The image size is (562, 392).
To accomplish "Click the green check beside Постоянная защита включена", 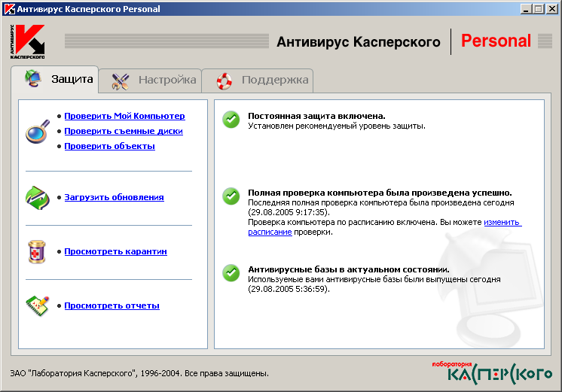I will (x=231, y=119).
